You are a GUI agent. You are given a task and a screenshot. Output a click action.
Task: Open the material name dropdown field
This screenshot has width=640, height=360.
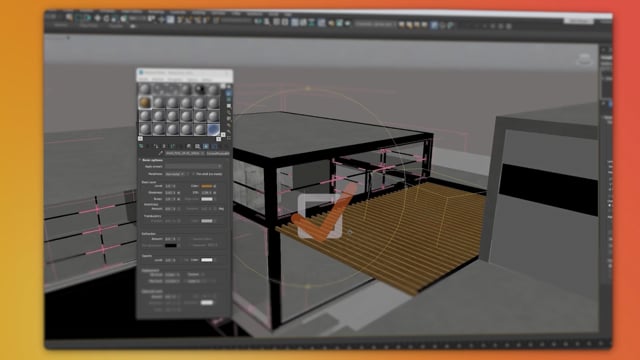pyautogui.click(x=185, y=153)
